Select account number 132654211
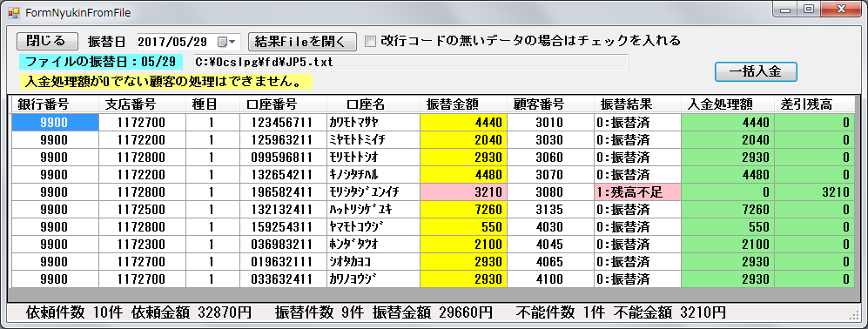This screenshot has height=329, width=868. 283,175
